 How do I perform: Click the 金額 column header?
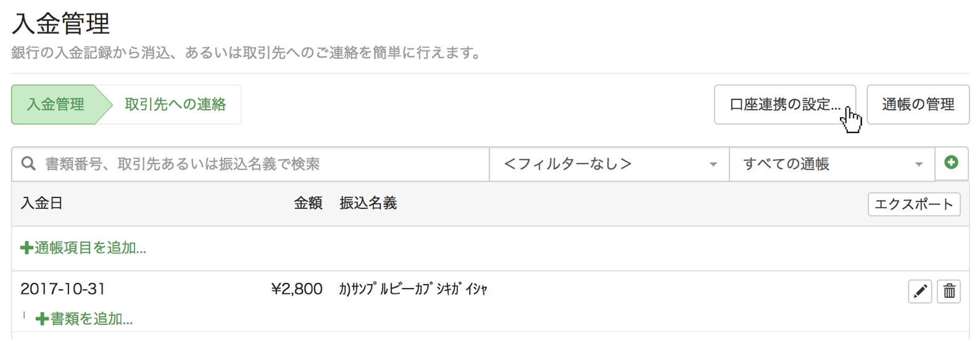[x=308, y=203]
